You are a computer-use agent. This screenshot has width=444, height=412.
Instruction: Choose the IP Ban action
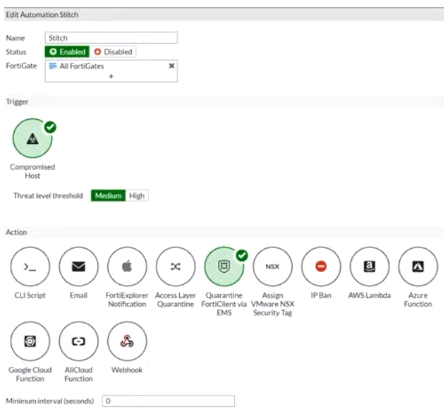click(x=321, y=267)
